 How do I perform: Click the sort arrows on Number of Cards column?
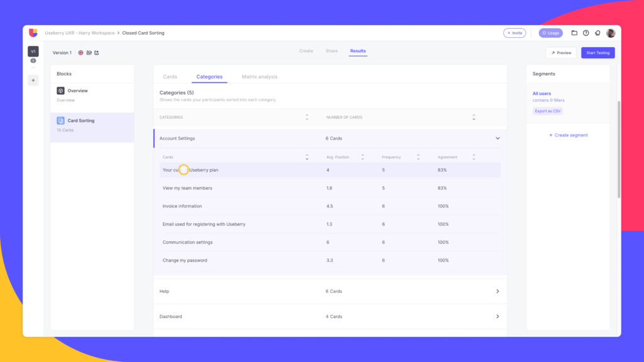pos(474,117)
